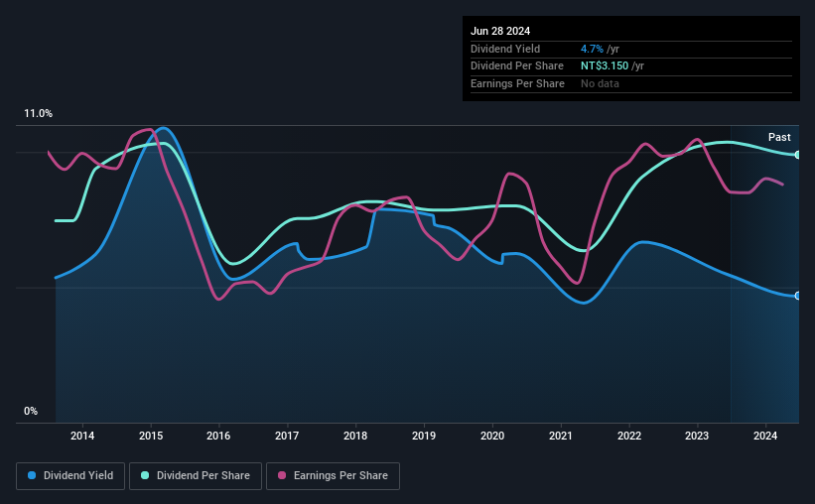Click the 2015 x-axis label

(151, 436)
